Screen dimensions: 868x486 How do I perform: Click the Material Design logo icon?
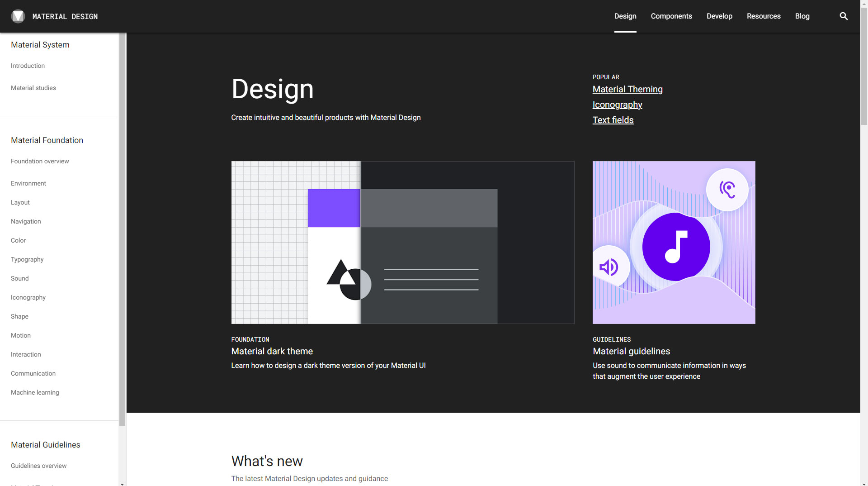tap(18, 16)
